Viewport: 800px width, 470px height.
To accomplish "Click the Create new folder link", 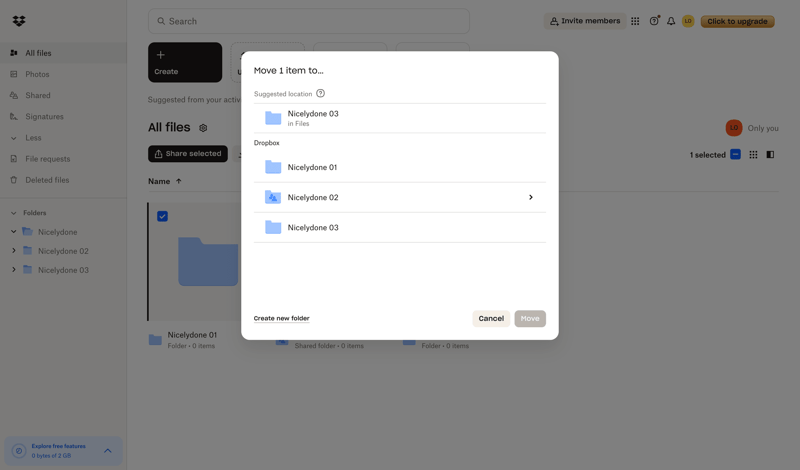I will (x=282, y=318).
